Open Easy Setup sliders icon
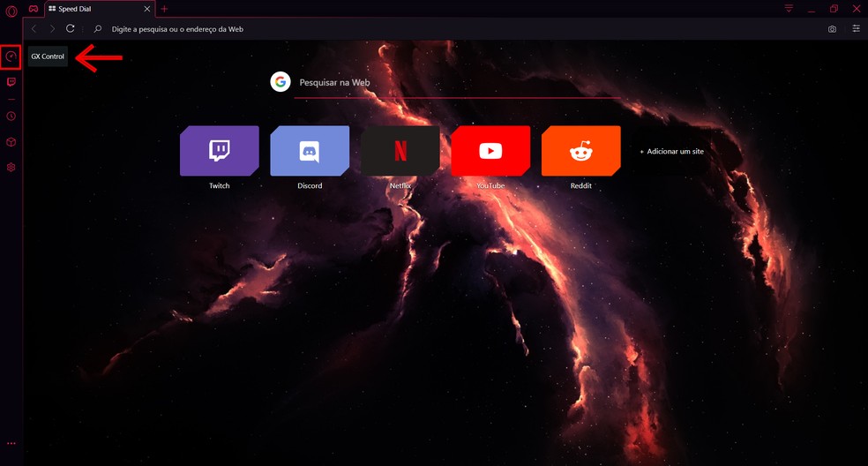Image resolution: width=868 pixels, height=466 pixels. coord(856,29)
